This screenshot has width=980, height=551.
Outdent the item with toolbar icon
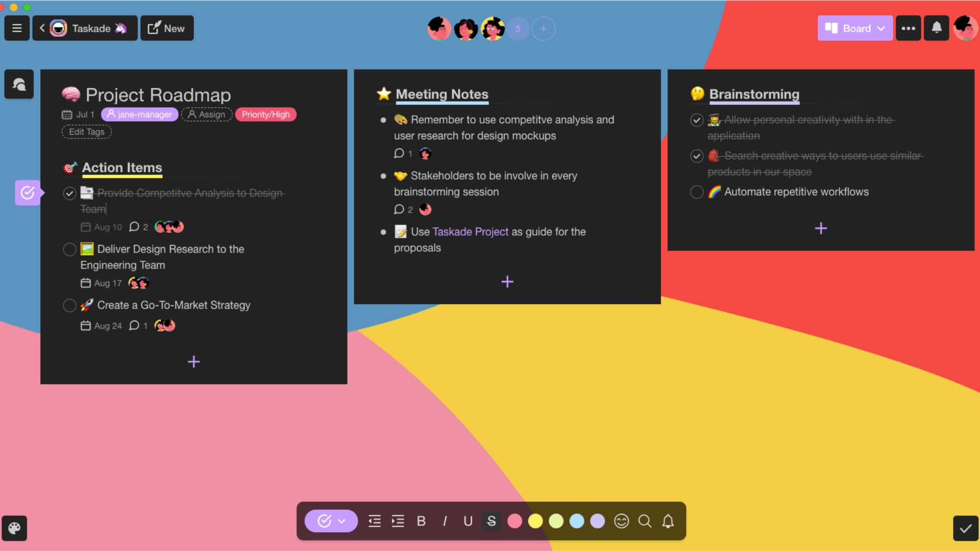point(375,521)
